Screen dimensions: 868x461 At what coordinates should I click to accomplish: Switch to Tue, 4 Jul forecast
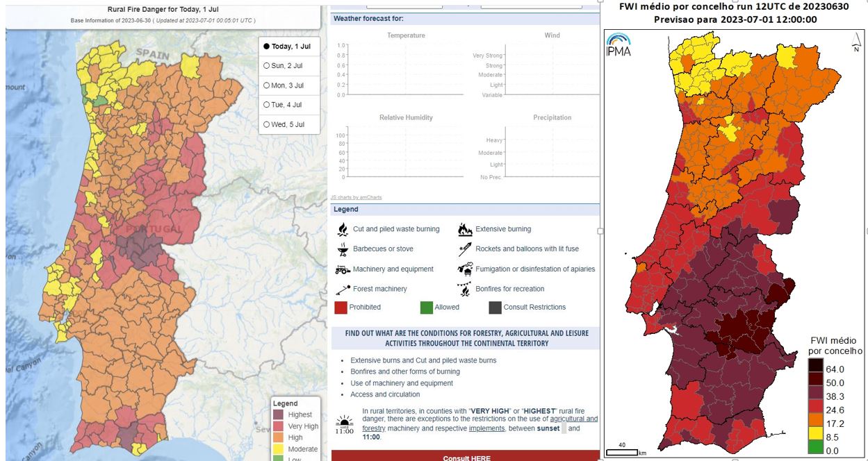(x=282, y=105)
